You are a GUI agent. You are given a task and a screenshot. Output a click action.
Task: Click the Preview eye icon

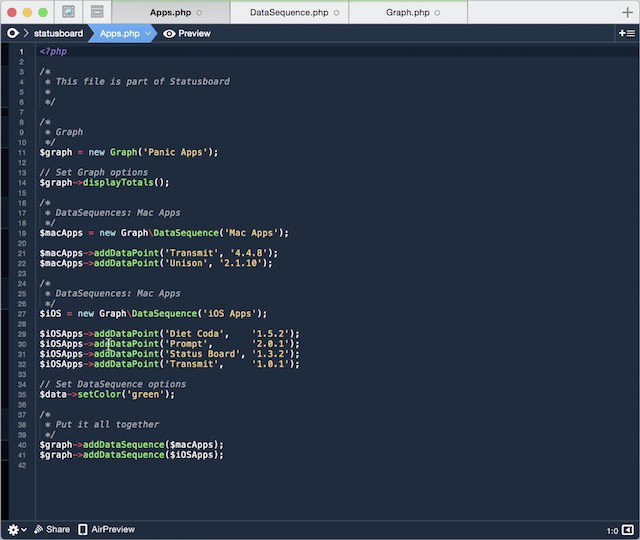point(169,34)
